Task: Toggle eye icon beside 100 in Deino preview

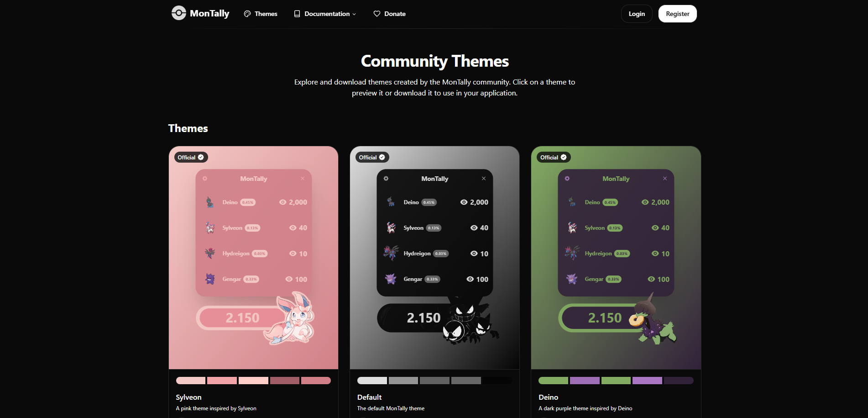Action: [651, 279]
